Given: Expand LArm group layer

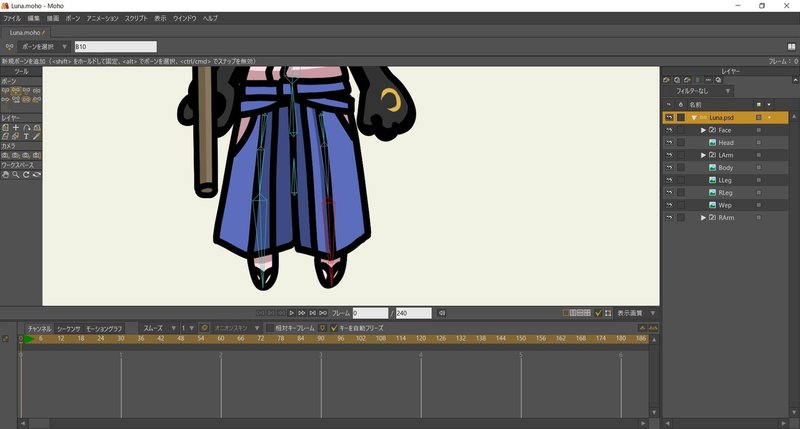Looking at the screenshot, I should tap(704, 155).
